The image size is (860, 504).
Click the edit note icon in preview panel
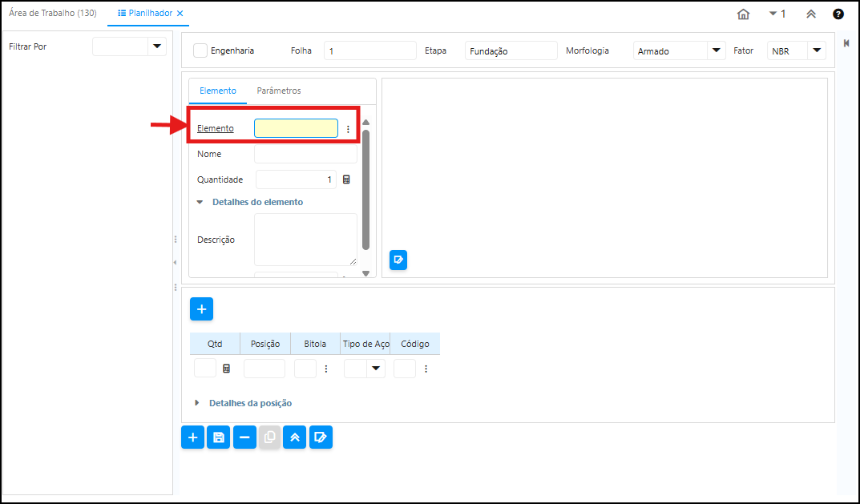pos(398,260)
